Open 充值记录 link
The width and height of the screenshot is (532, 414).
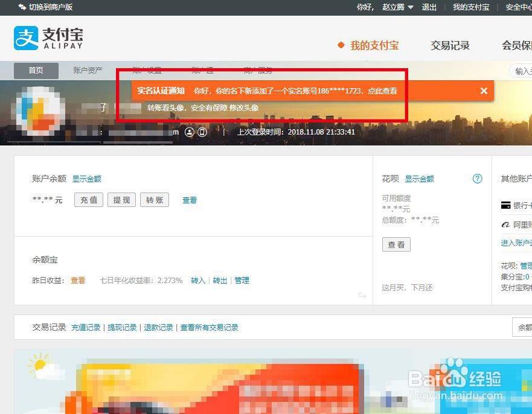pos(86,328)
